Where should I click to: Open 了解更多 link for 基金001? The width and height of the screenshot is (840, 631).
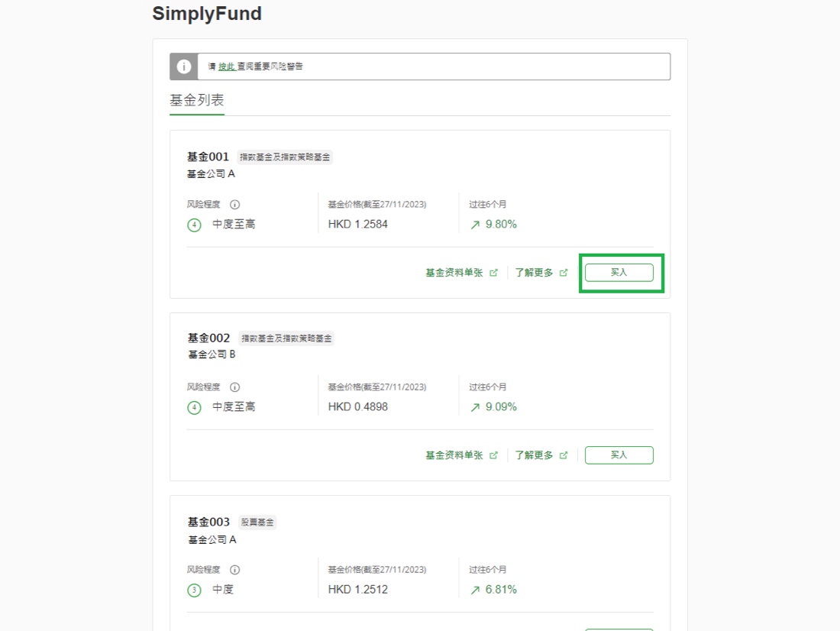tap(534, 273)
